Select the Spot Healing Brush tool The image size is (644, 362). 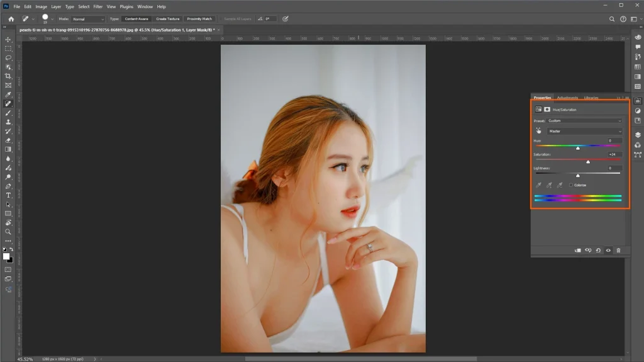(8, 104)
